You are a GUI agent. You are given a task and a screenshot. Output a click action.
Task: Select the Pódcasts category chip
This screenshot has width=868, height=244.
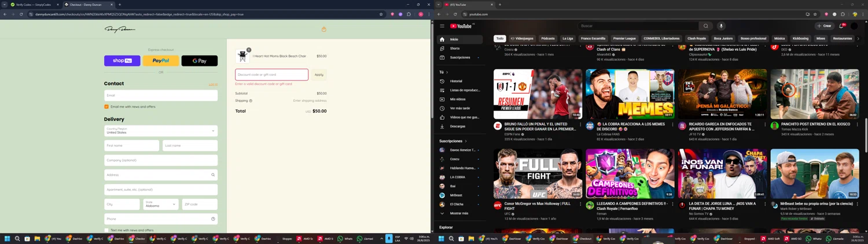pyautogui.click(x=548, y=39)
